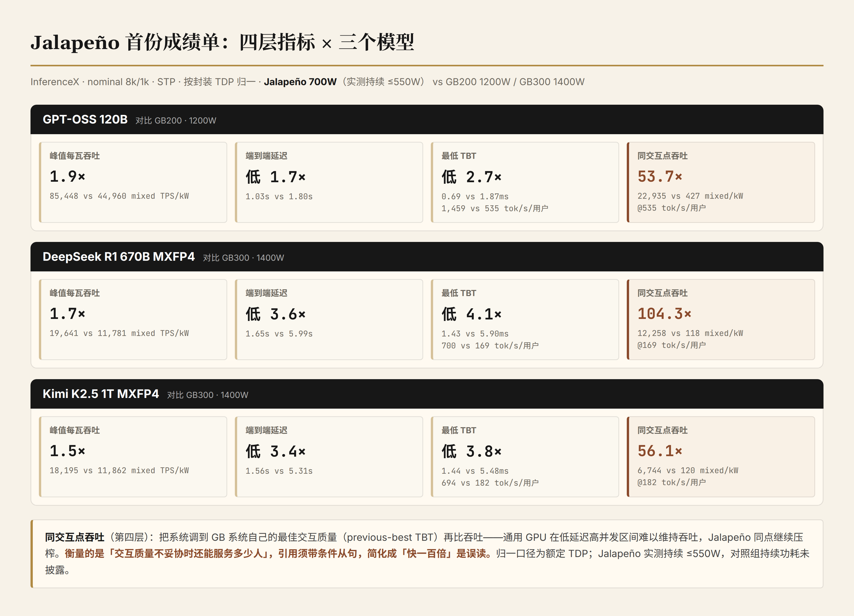Select the subtitle text 'Jalapeño 700W'
The image size is (854, 616).
click(x=300, y=82)
